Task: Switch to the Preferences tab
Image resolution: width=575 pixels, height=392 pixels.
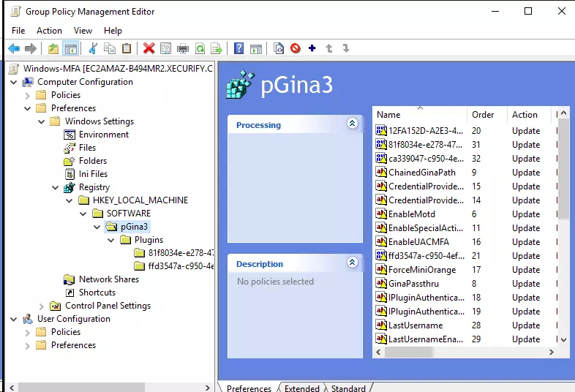Action: tap(249, 388)
